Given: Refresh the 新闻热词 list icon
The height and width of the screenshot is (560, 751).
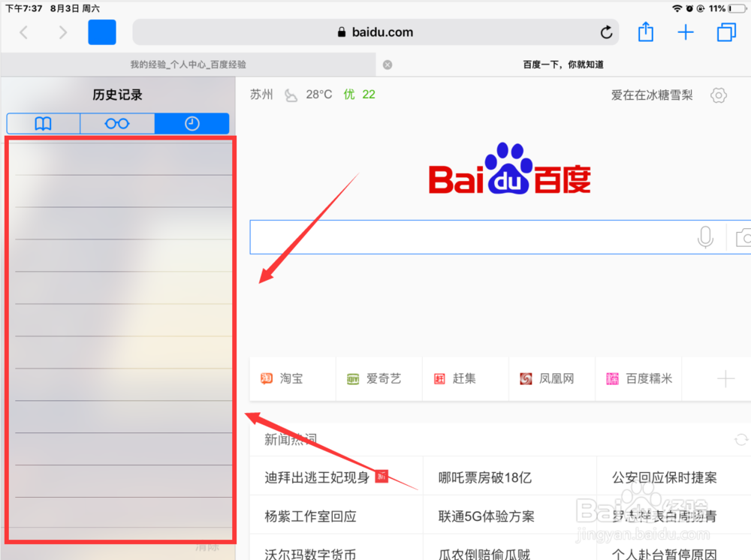Looking at the screenshot, I should point(741,439).
